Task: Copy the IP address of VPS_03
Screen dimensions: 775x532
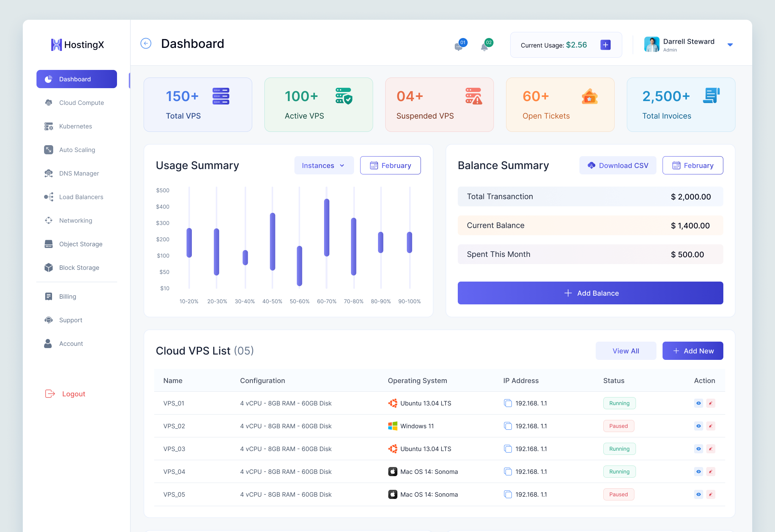Action: point(508,449)
